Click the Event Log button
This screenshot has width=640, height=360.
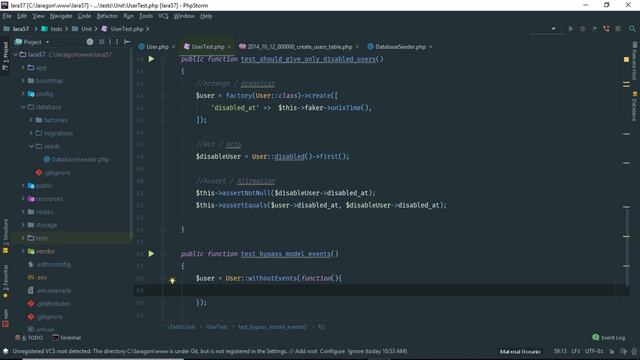point(608,337)
